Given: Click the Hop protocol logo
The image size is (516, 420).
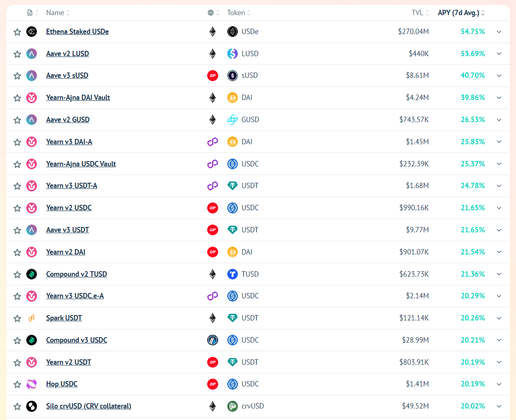Looking at the screenshot, I should point(32,384).
